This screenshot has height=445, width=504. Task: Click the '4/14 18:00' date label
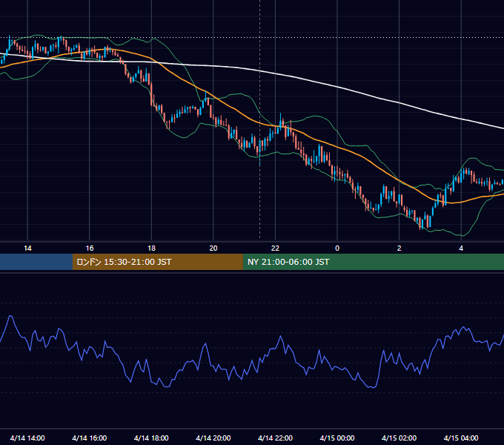(x=151, y=438)
